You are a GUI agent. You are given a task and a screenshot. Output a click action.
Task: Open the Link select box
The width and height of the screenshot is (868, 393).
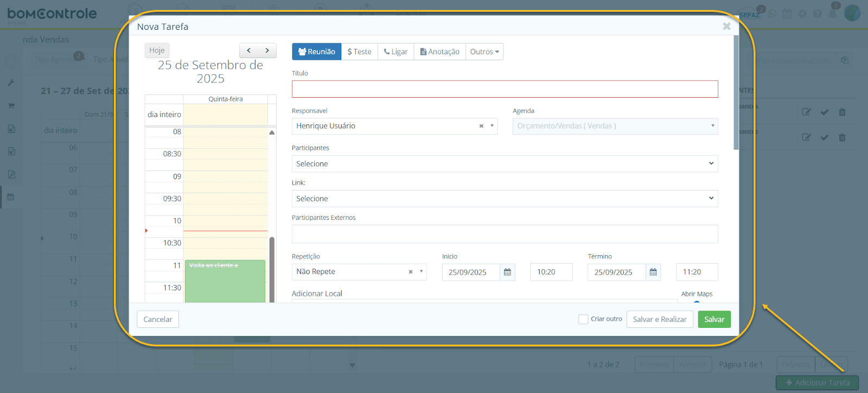pyautogui.click(x=505, y=199)
